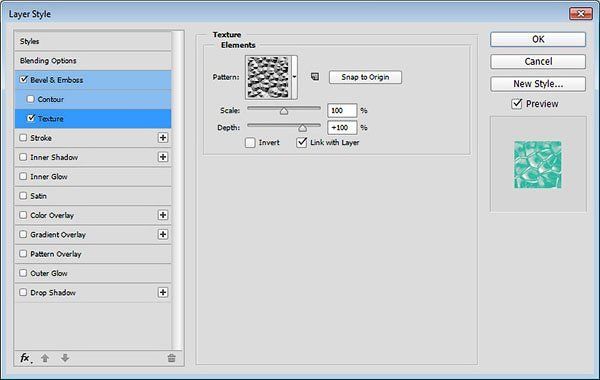Open the fx effects menu icon
The image size is (600, 380).
pos(25,358)
